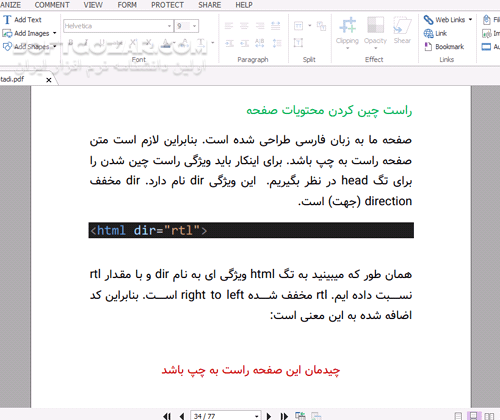Click the decrease indent icon
This screenshot has width=500, height=420.
[244, 43]
